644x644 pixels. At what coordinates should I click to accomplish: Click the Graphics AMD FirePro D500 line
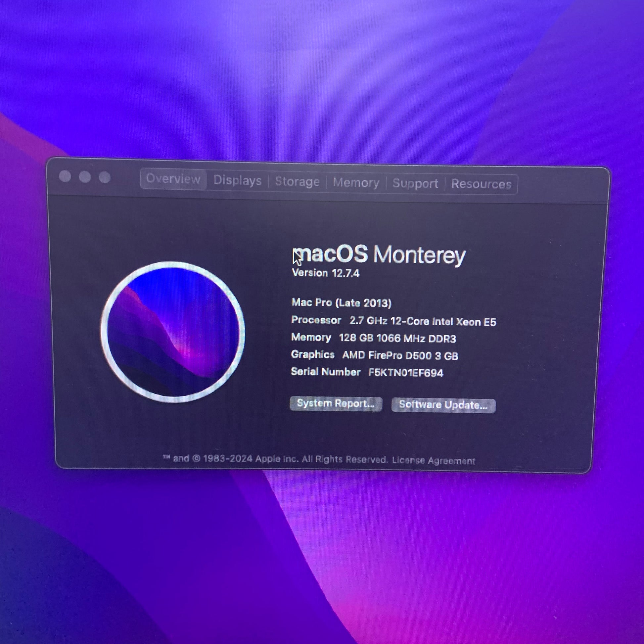[374, 355]
